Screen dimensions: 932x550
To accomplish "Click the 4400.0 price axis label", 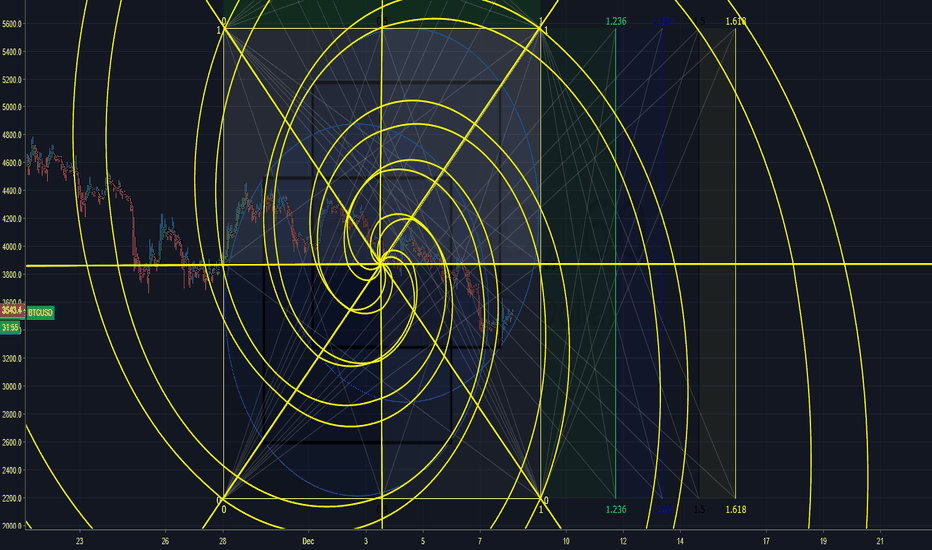I will 12,191.
